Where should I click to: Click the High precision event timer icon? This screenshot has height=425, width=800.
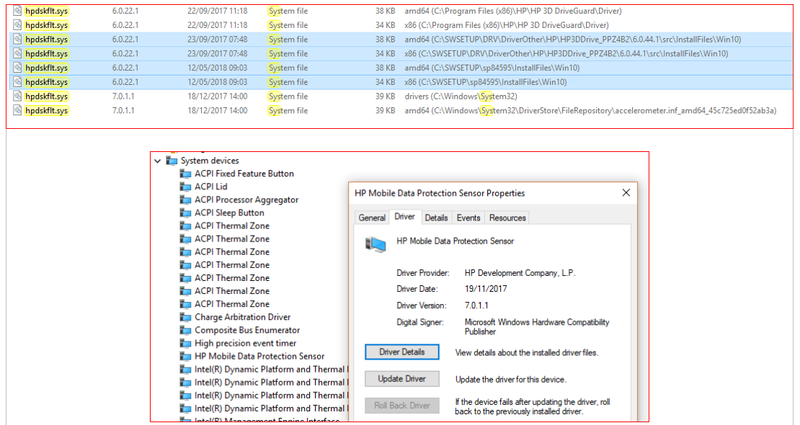(x=185, y=343)
